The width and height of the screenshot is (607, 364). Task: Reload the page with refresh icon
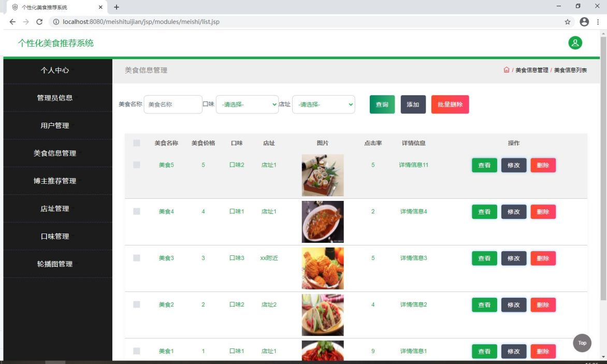39,22
